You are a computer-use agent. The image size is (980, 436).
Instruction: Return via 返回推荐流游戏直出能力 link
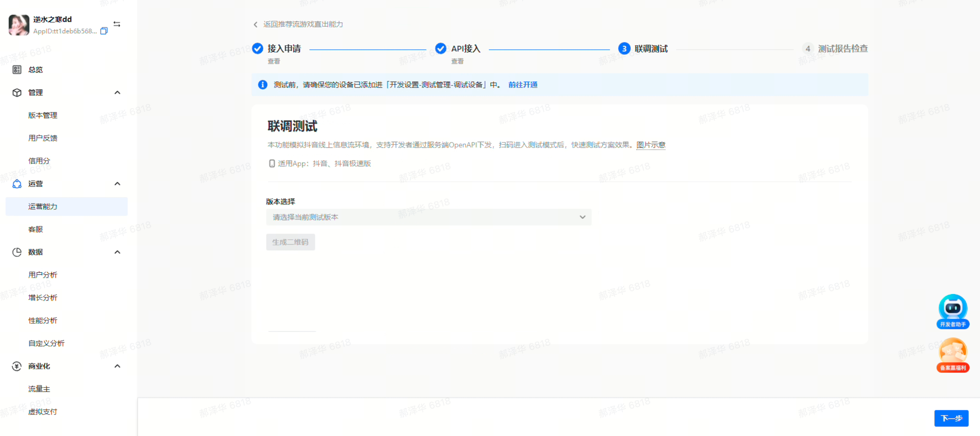[303, 24]
